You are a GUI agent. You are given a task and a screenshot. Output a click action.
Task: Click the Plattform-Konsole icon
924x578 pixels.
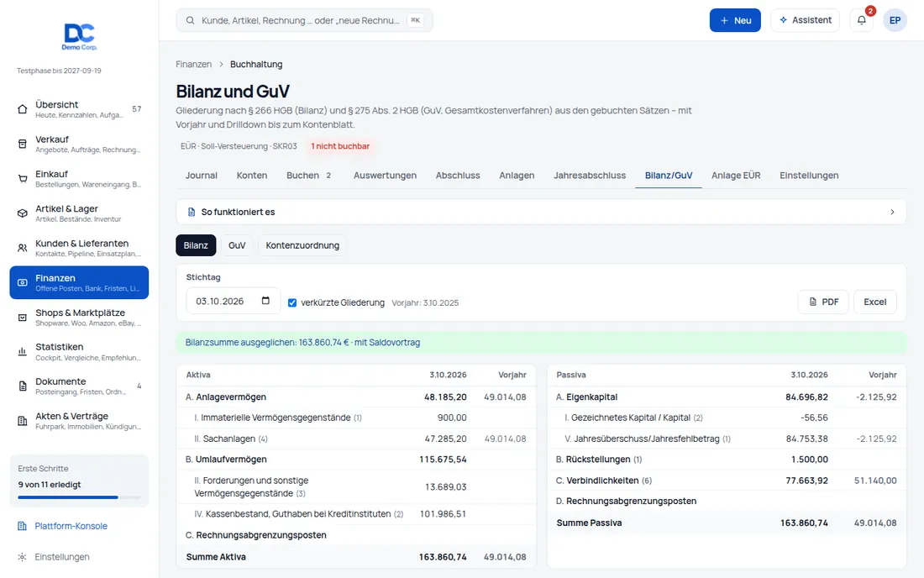23,526
